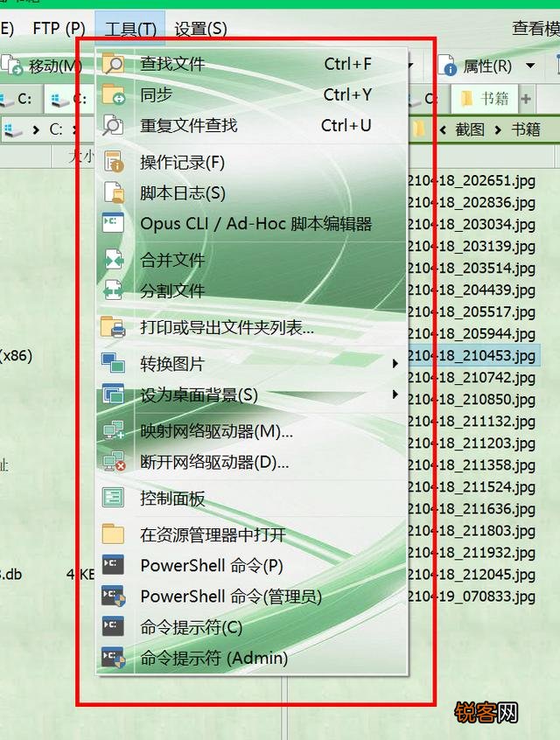The image size is (560, 740).
Task: Click the 重复文件查找 duplicate finder icon
Action: [114, 125]
